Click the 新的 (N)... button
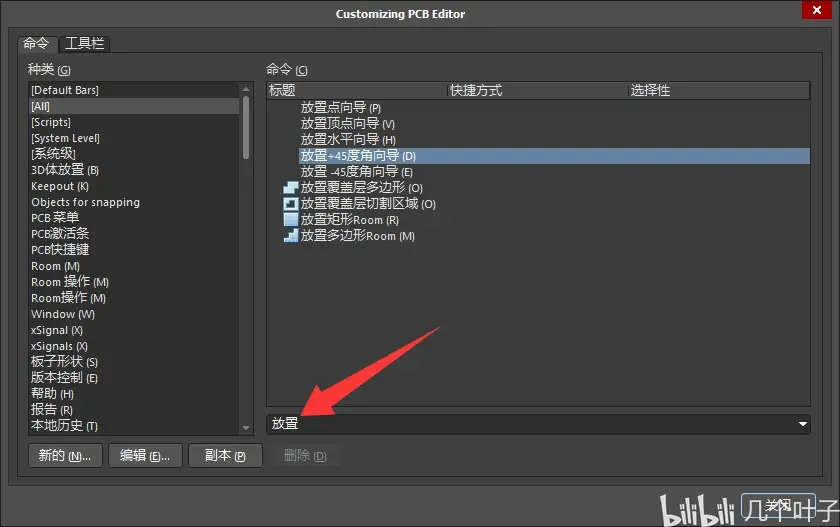Viewport: 840px width, 527px height. [x=65, y=456]
